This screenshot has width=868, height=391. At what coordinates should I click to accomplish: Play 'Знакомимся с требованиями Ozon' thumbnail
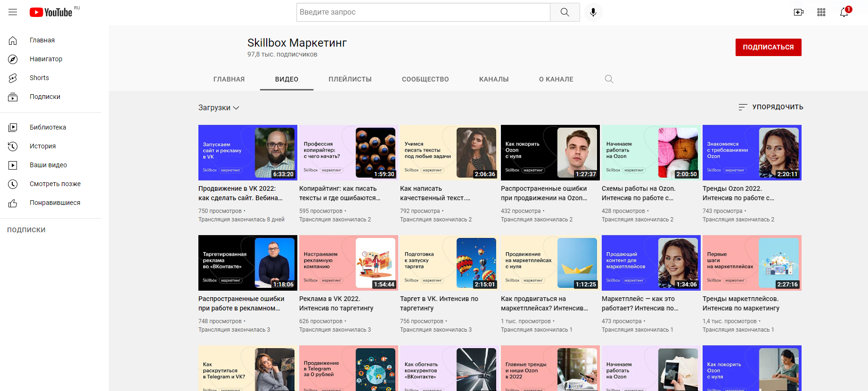click(752, 153)
